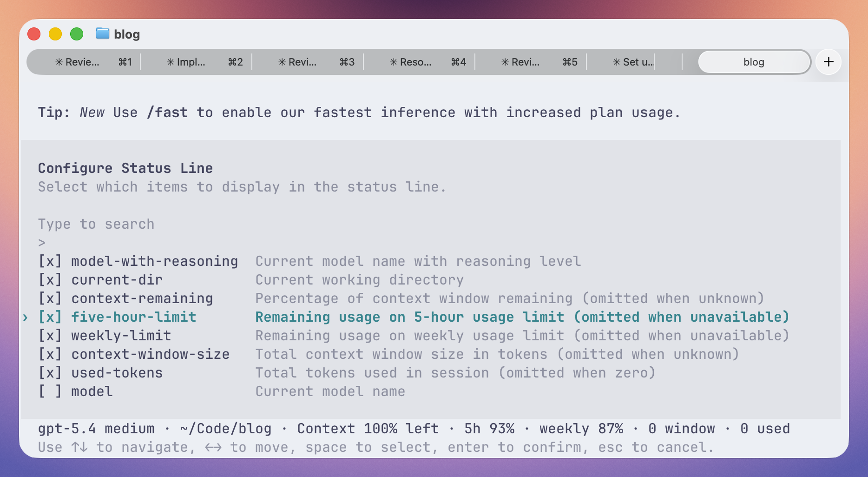Screen dimensions: 868x477
Task: Click the asterisk icon on Set u.. tab
Action: click(x=617, y=62)
